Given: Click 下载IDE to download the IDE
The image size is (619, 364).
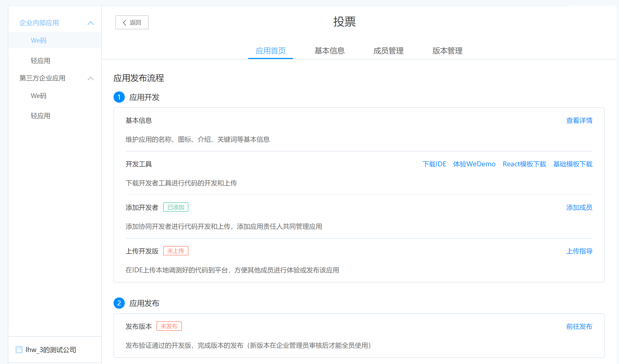Looking at the screenshot, I should (x=434, y=164).
